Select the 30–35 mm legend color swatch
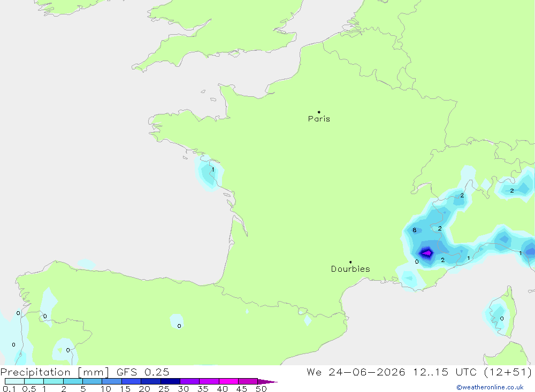The image size is (535, 392). (190, 381)
